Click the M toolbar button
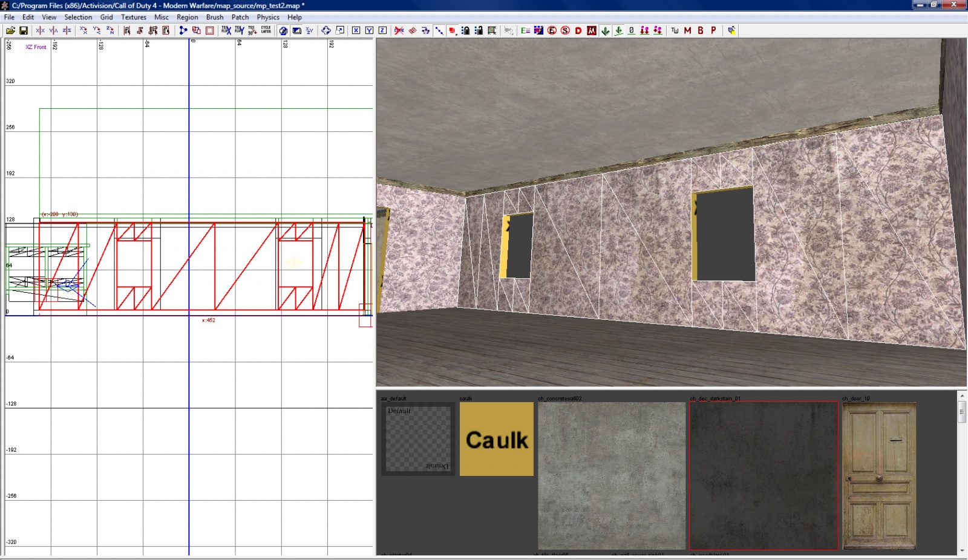 point(687,30)
